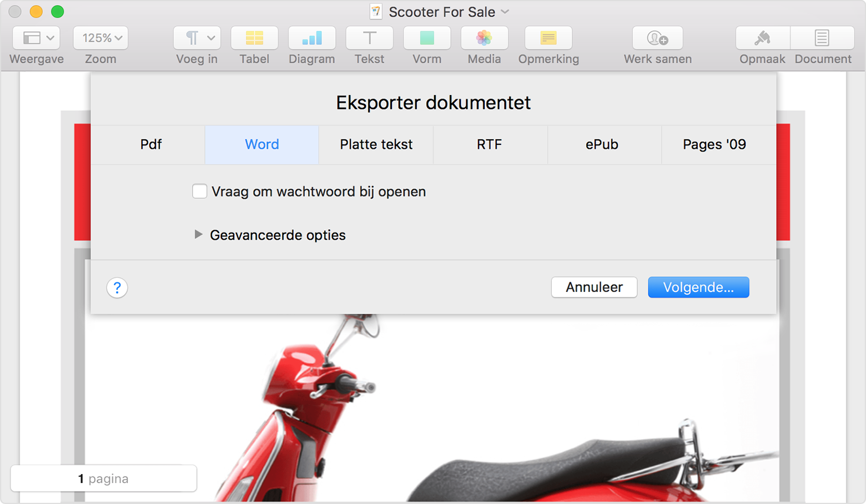Viewport: 866px width, 504px height.
Task: Open the document title dropdown chevron
Action: [504, 12]
